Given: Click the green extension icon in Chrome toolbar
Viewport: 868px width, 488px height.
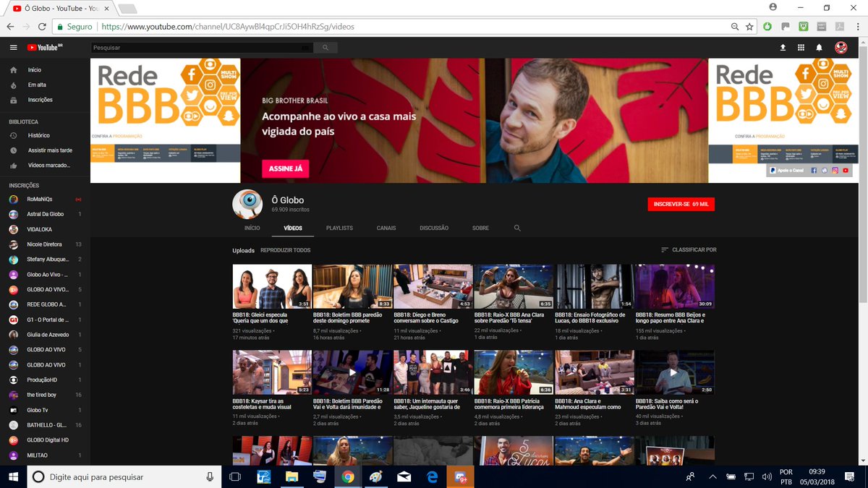Looking at the screenshot, I should point(767,27).
